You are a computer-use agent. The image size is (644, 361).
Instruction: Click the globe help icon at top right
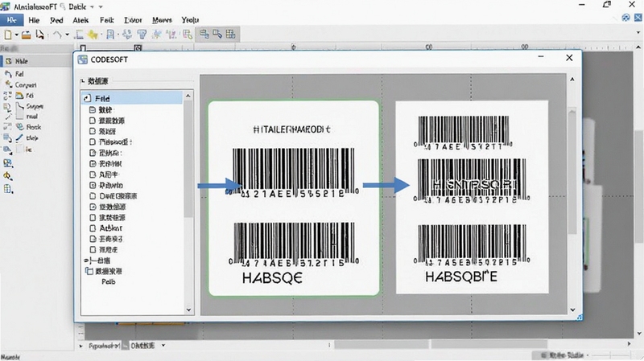pyautogui.click(x=625, y=18)
